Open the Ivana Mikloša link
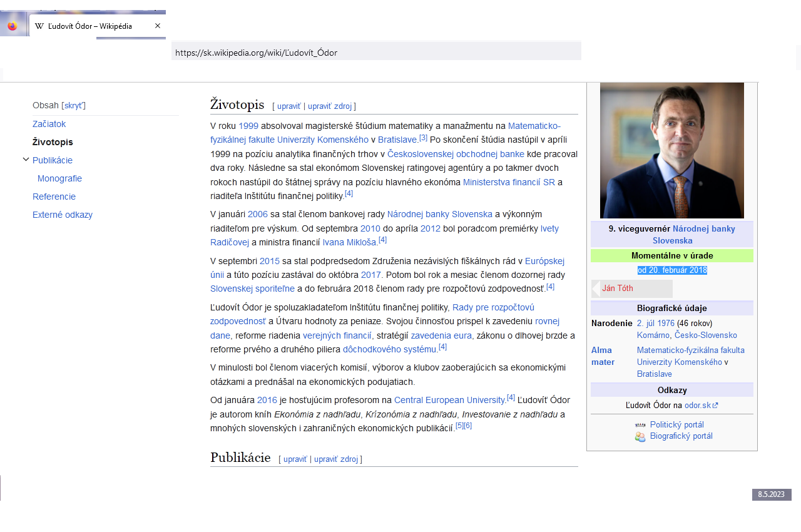The width and height of the screenshot is (801, 532). [x=350, y=243]
